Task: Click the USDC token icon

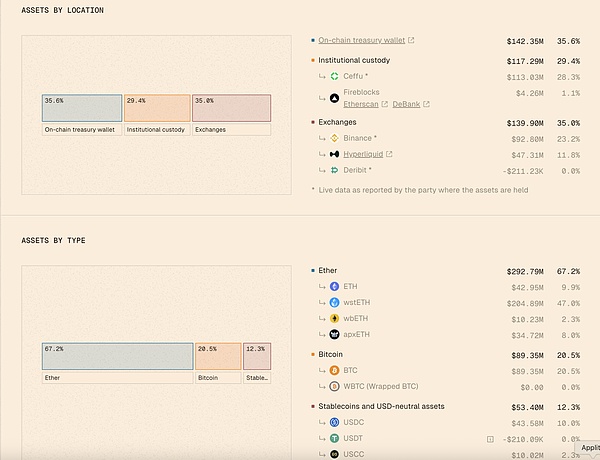Action: (334, 422)
